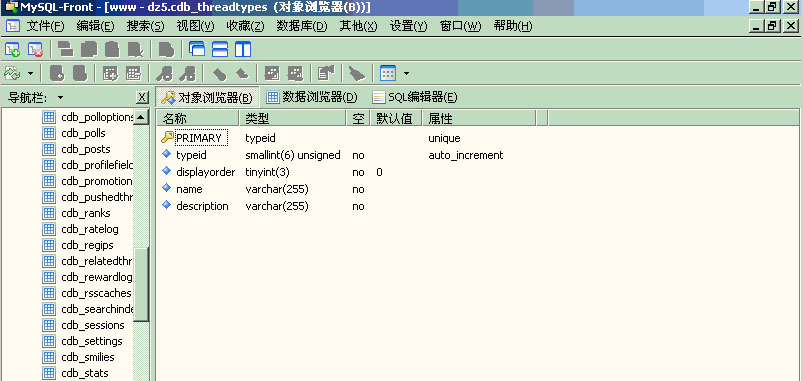The image size is (803, 381).
Task: Click the new connection icon with green plus
Action: [12, 50]
